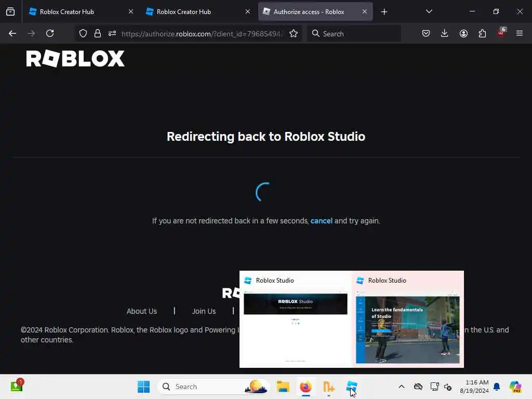Open tracking protection shield info
Viewport: 532px width, 399px height.
[x=83, y=34]
